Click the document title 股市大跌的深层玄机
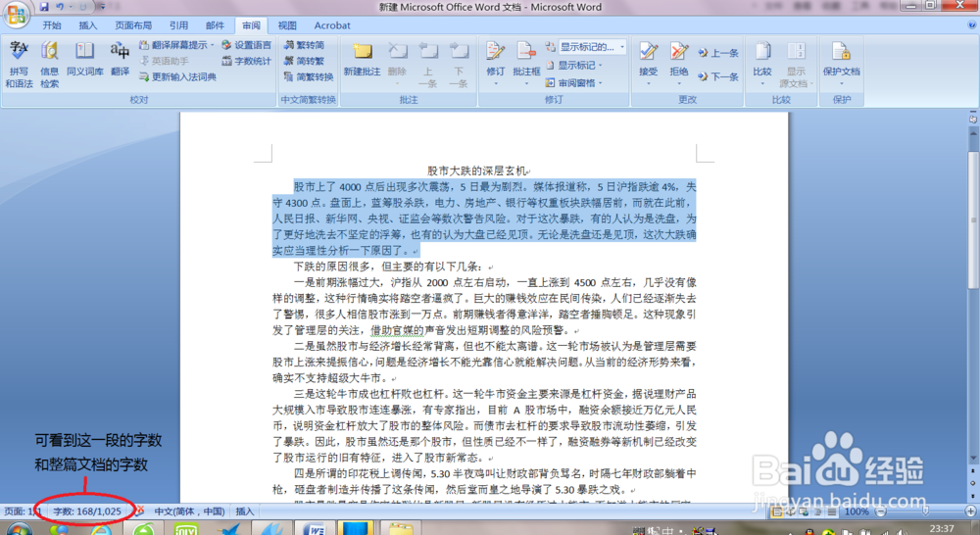This screenshot has width=980, height=535. click(477, 170)
